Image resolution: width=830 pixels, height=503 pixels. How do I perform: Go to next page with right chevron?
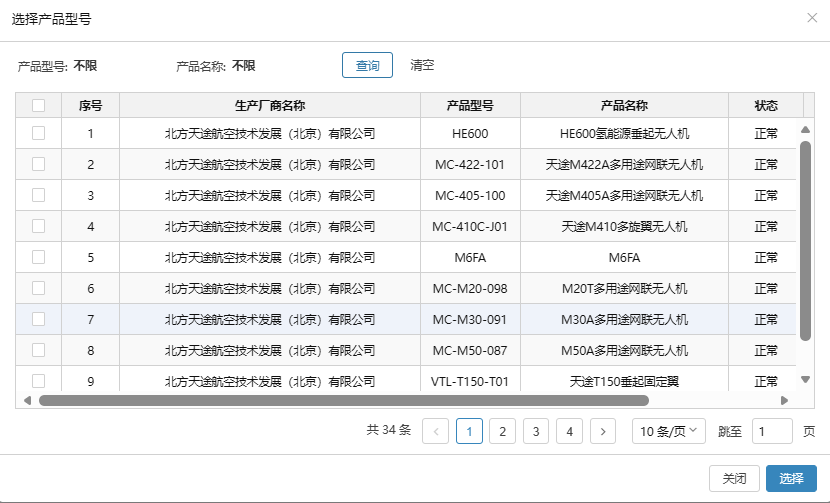click(603, 431)
